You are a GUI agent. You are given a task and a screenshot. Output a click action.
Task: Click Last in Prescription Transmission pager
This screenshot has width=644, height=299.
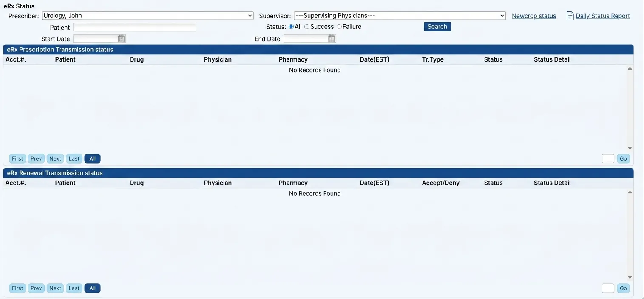point(74,158)
